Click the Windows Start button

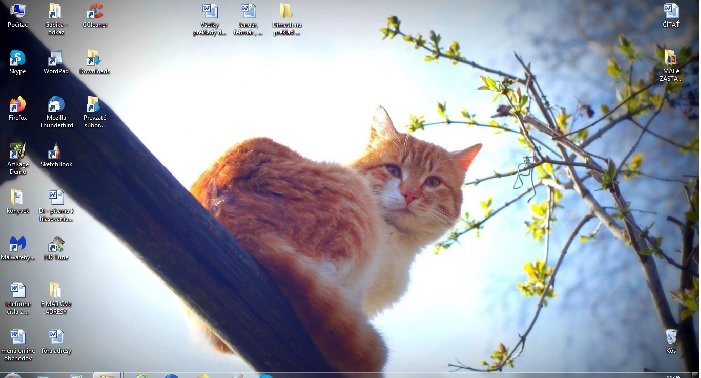point(13,375)
